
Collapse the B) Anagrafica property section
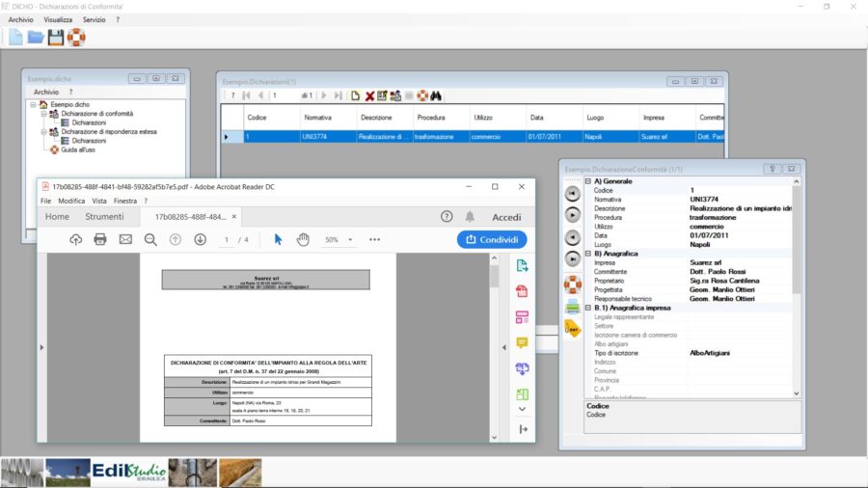pos(588,254)
